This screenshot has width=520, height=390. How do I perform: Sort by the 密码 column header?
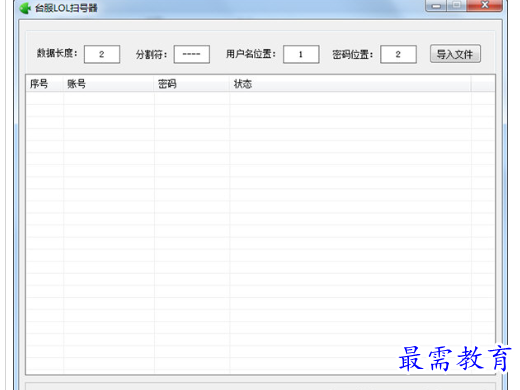click(192, 84)
